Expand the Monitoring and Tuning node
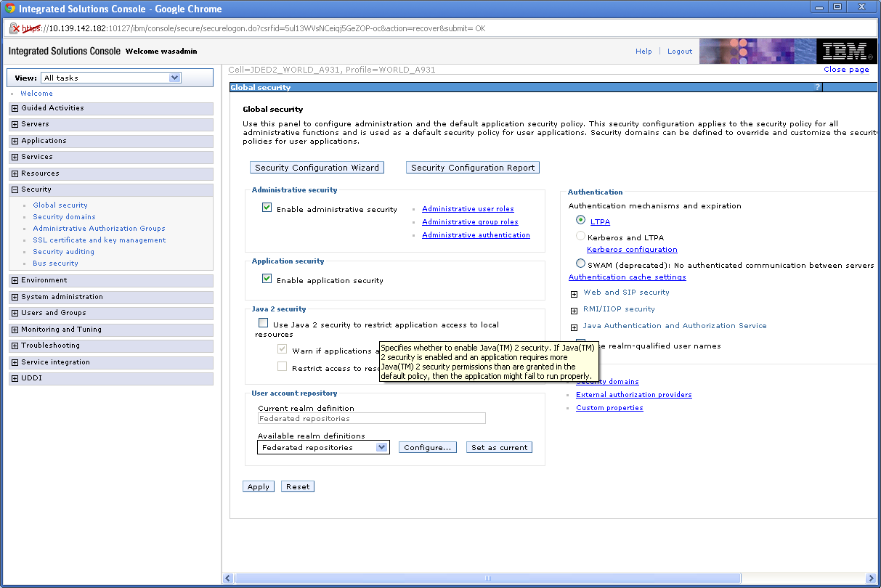This screenshot has width=881, height=588. (x=15, y=330)
